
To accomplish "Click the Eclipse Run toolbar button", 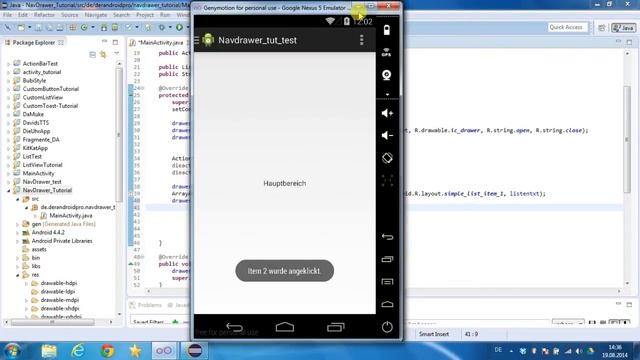I will pyautogui.click(x=179, y=27).
